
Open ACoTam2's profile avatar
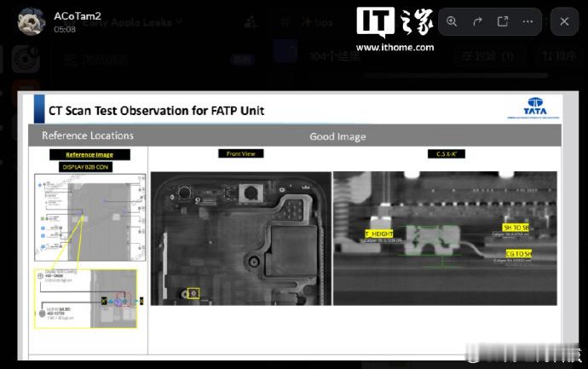[x=32, y=21]
